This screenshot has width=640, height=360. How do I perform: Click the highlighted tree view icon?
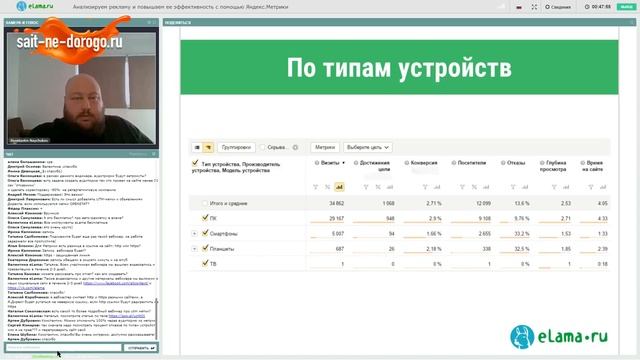[x=208, y=147]
